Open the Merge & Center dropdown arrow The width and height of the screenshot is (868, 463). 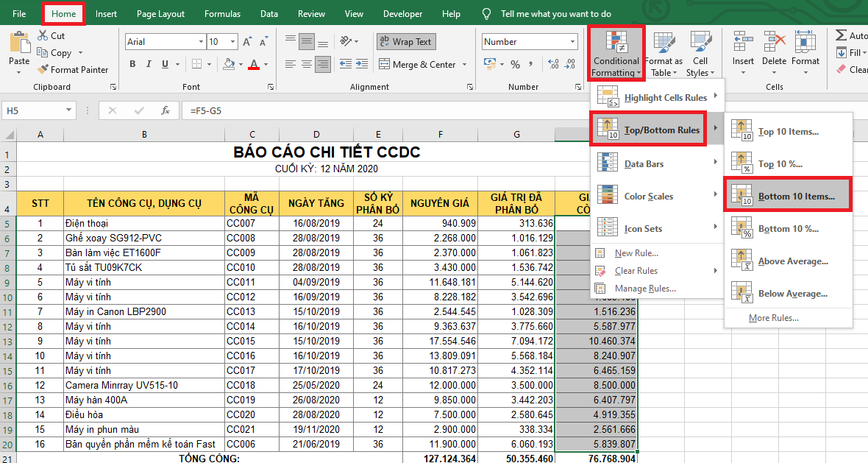(465, 65)
